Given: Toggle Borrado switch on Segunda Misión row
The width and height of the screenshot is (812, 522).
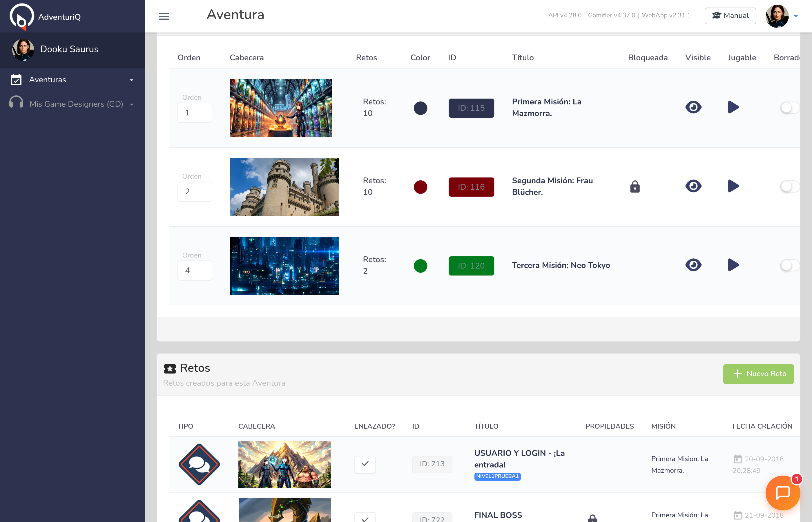Looking at the screenshot, I should coord(790,186).
